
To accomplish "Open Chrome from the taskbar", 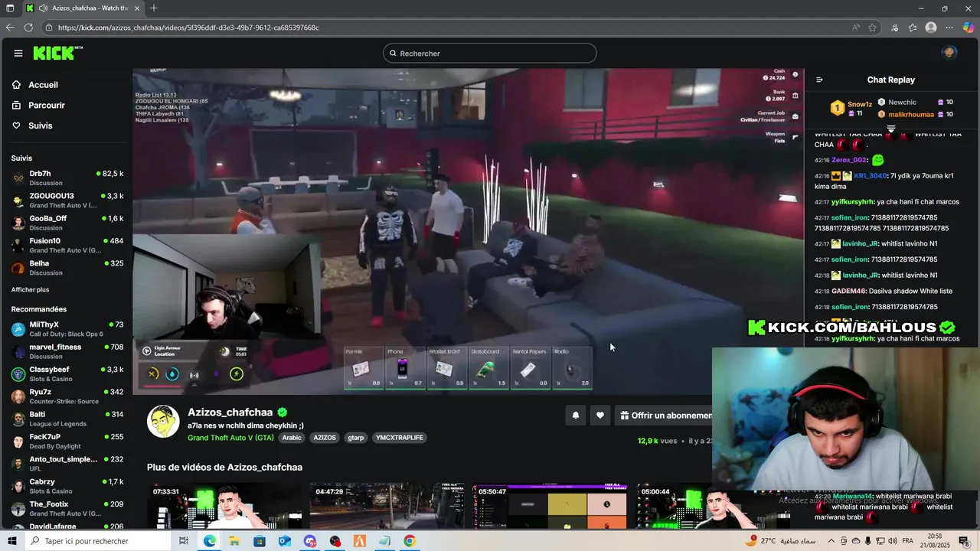I will pyautogui.click(x=410, y=541).
